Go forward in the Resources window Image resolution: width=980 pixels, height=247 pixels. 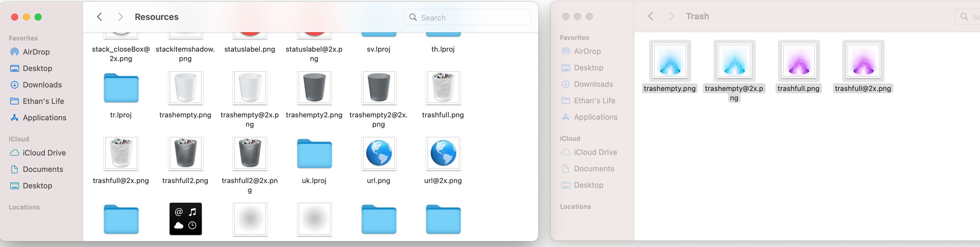121,17
